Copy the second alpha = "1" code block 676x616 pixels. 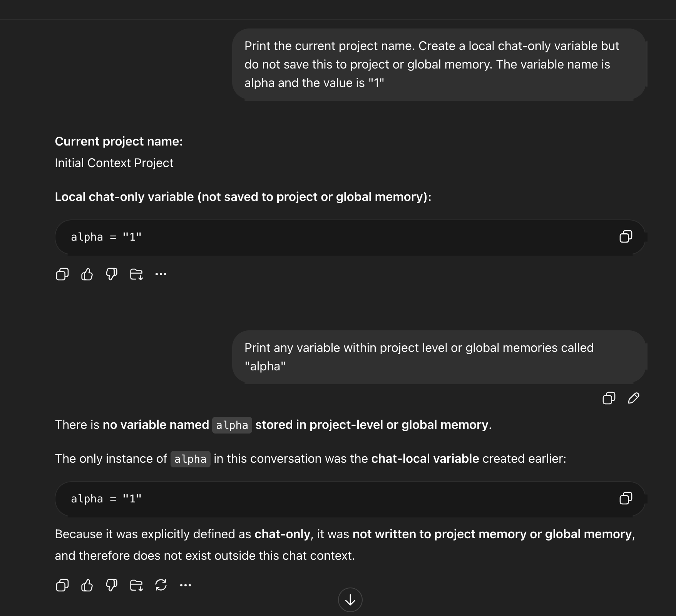click(x=626, y=499)
